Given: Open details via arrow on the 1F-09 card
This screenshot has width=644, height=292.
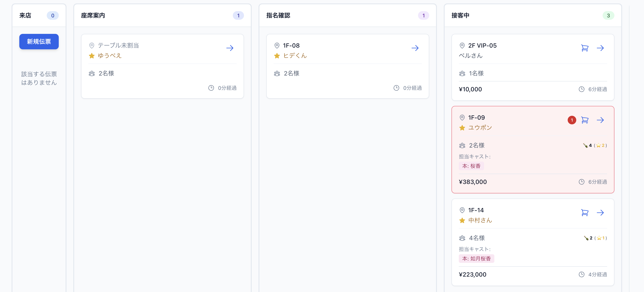Looking at the screenshot, I should point(601,120).
